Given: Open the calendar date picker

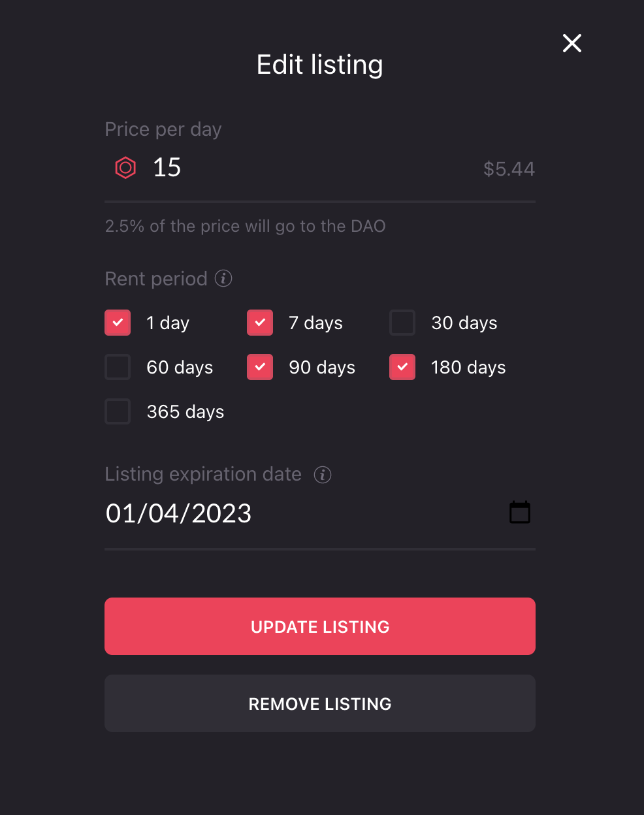Looking at the screenshot, I should click(520, 513).
